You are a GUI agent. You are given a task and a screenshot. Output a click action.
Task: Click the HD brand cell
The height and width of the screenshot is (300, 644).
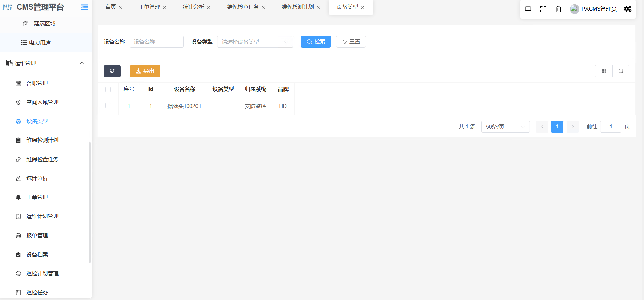pos(283,106)
